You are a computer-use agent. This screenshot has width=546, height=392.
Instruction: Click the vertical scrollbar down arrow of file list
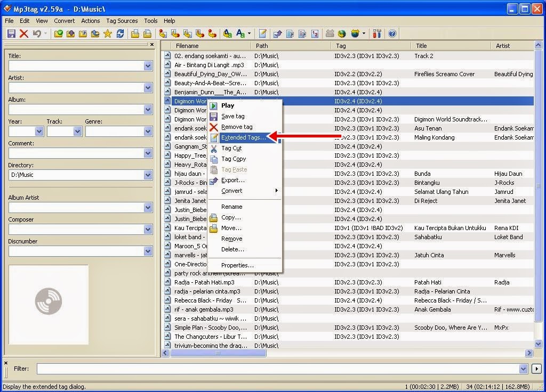(x=538, y=344)
